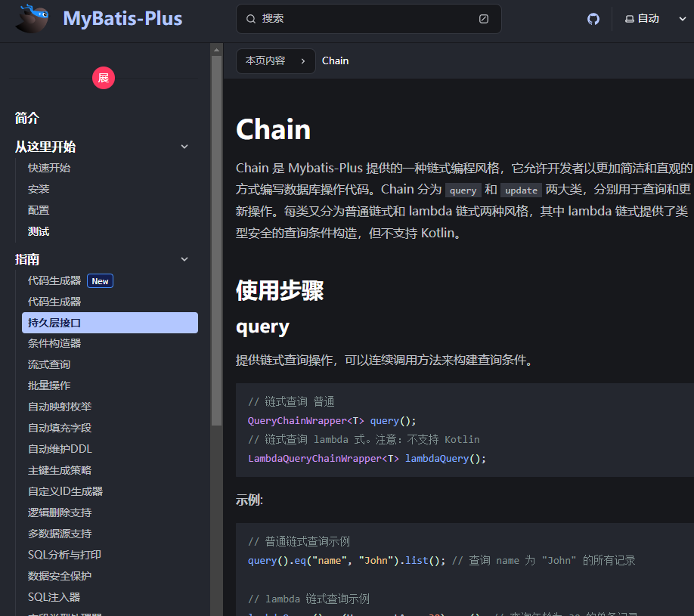Open the 逻辑删除支持 page

click(58, 512)
